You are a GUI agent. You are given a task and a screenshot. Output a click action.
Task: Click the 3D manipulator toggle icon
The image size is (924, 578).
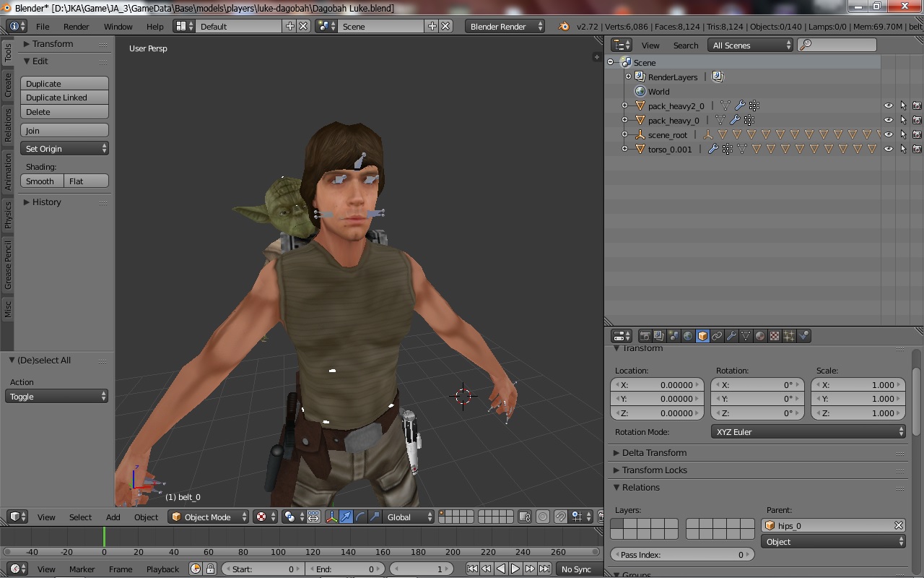[x=332, y=517]
